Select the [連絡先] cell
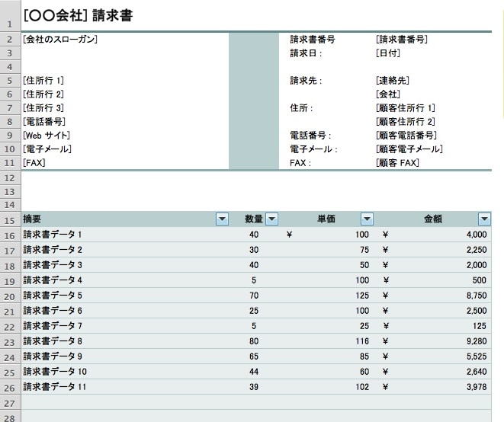 [393, 80]
